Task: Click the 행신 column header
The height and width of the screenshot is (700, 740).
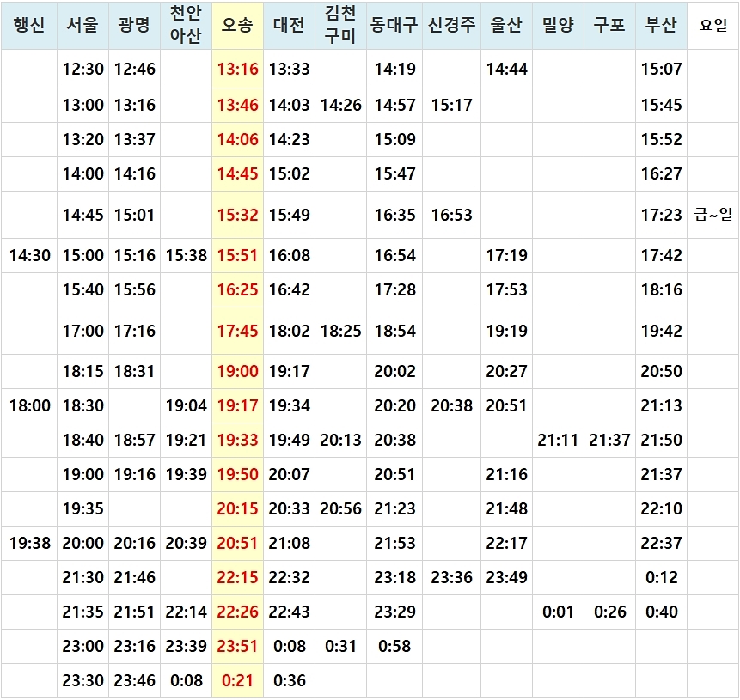Action: [x=29, y=25]
